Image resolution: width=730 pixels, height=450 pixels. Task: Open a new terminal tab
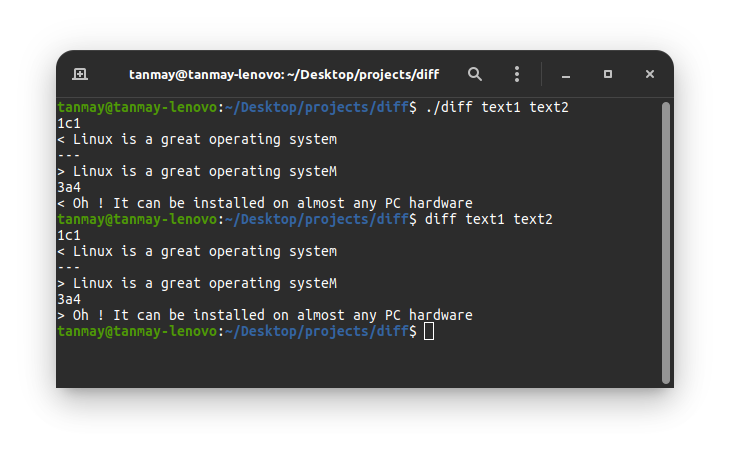[x=80, y=74]
